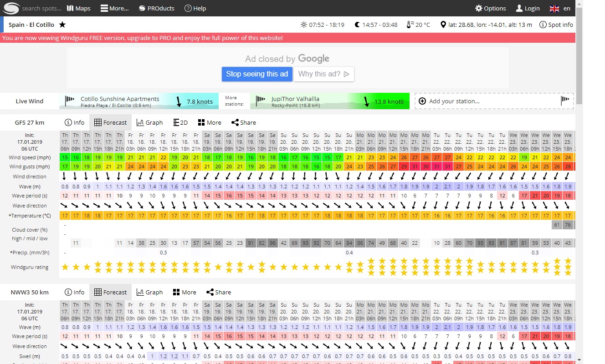Screen dimensions: 605x364
Task: Click the 7.8 knots wind reading
Action: (x=200, y=101)
